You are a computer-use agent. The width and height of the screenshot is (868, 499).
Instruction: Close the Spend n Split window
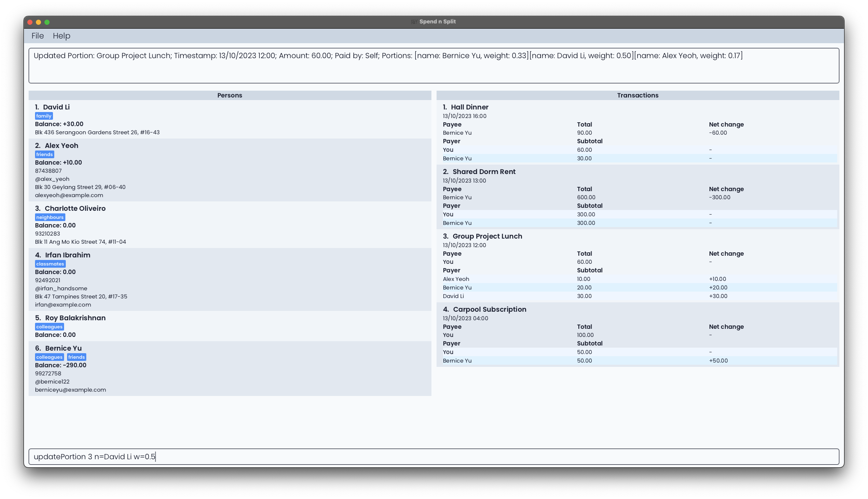pos(30,22)
